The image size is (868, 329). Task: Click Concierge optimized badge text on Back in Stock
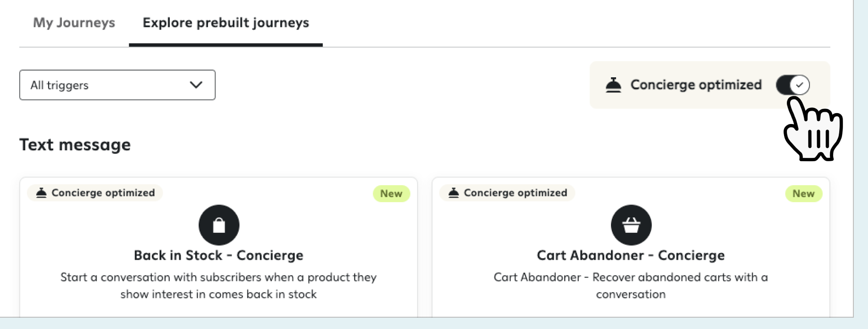pos(103,193)
